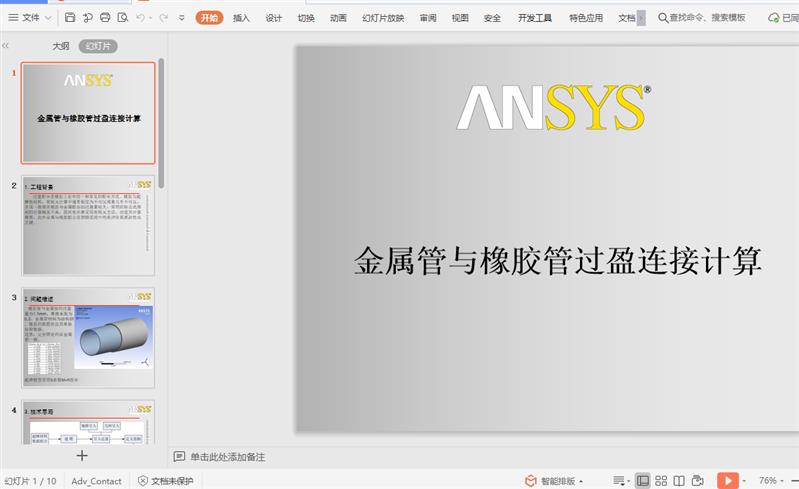Click the cloud sync status icon
This screenshot has width=799, height=489.
pos(774,18)
